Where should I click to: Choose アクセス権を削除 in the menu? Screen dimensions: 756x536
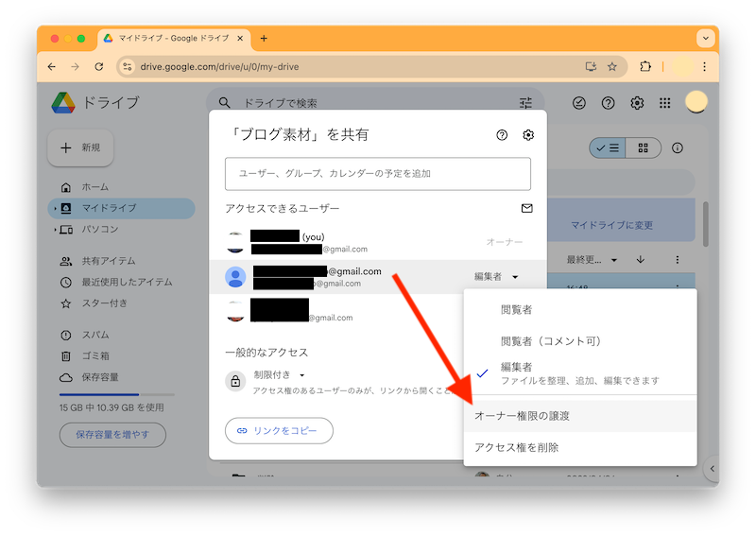pyautogui.click(x=580, y=448)
